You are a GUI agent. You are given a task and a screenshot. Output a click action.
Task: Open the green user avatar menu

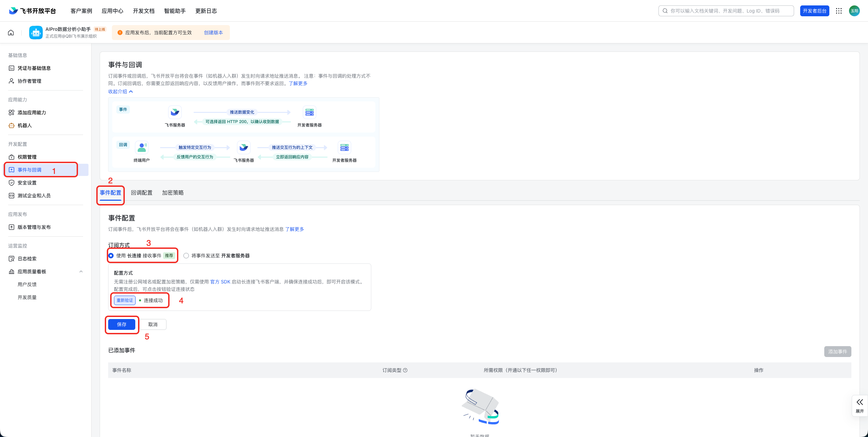[854, 11]
